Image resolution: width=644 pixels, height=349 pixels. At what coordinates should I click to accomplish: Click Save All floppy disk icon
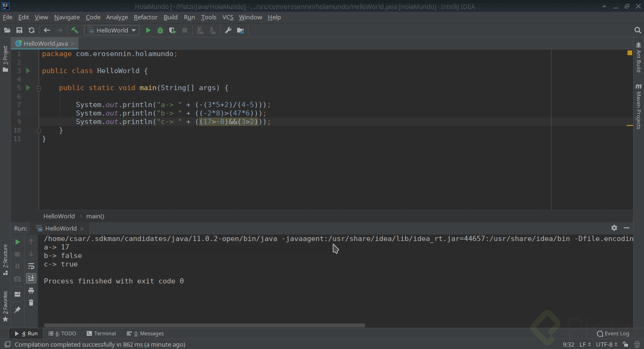(x=19, y=30)
